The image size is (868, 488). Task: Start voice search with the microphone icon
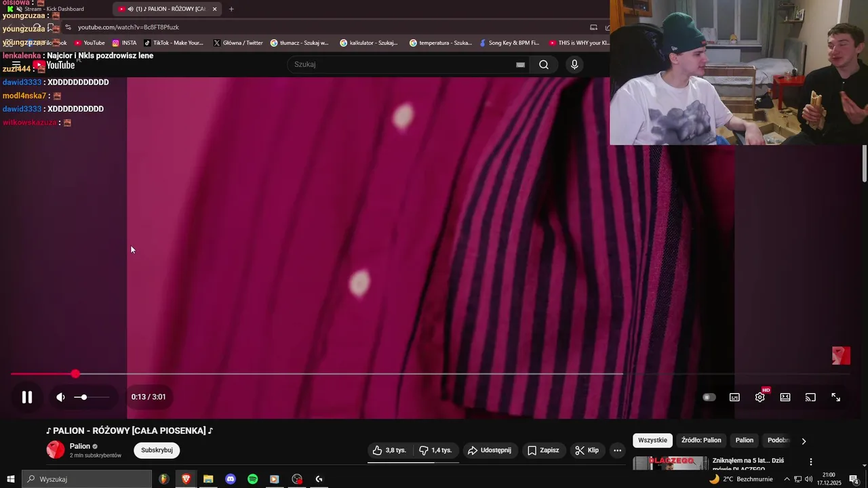(574, 64)
